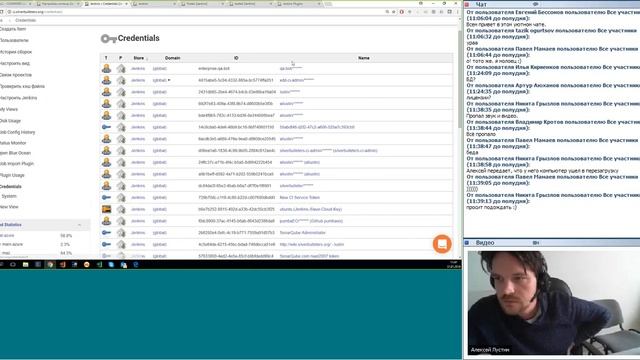This screenshot has height=360, width=640.
Task: Collapse the statistics panel chevron in the sidebar
Action: click(x=79, y=225)
